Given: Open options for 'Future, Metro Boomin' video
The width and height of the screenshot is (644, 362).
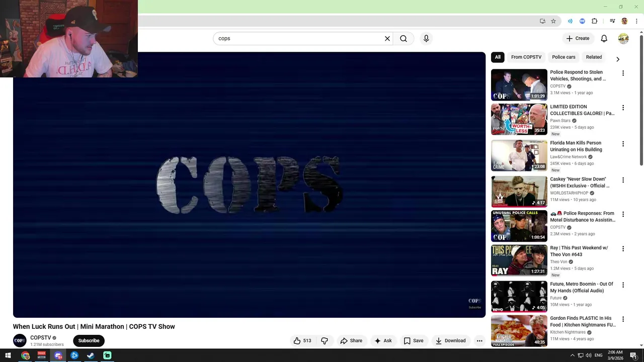Looking at the screenshot, I should (x=623, y=285).
